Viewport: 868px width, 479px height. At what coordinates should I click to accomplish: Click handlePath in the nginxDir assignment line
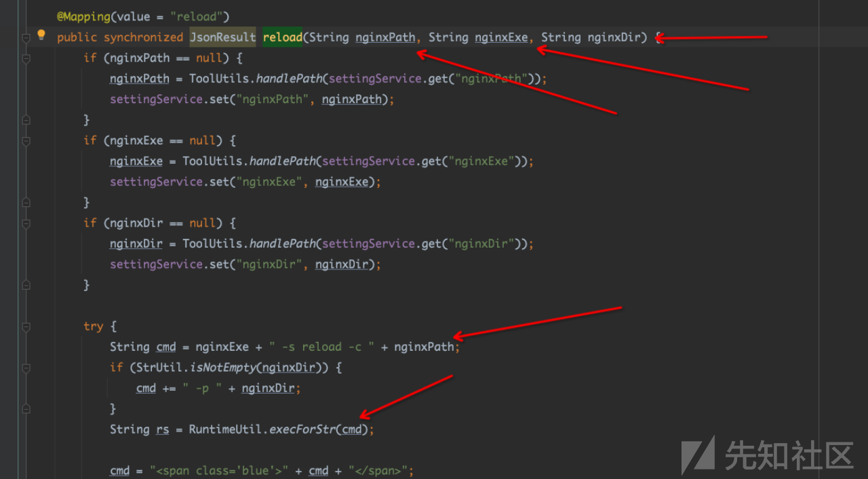[x=282, y=244]
